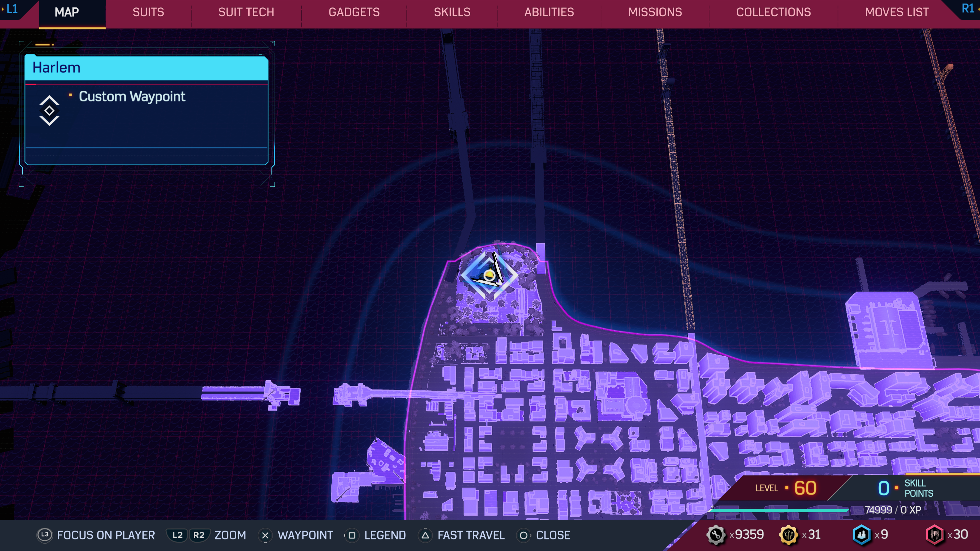Open the Gadgets tab
Viewport: 980px width, 551px height.
354,12
